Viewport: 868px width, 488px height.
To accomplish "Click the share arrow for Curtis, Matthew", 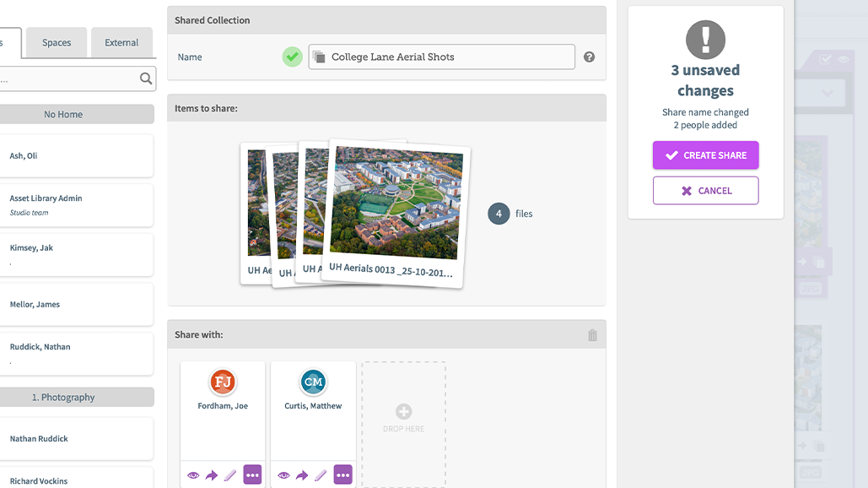I will (302, 475).
